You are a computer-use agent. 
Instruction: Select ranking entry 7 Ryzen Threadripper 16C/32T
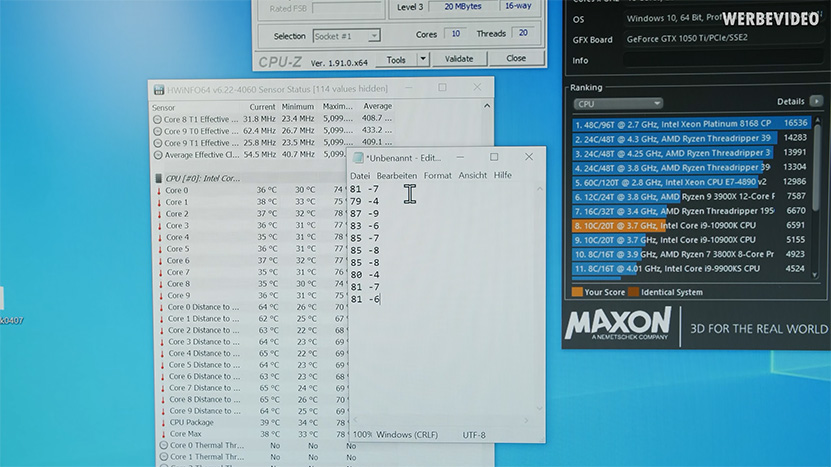691,211
